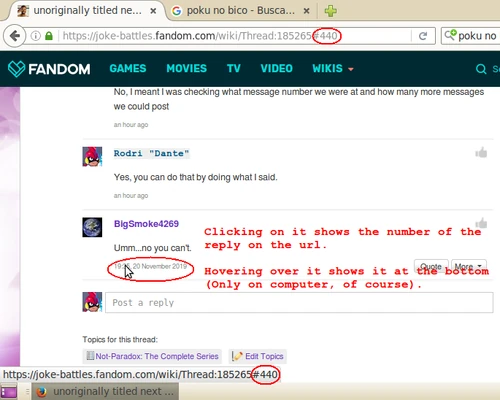The image size is (500, 400).
Task: Like BigSmoke4269's reply with the thumbs up
Action: click(481, 223)
